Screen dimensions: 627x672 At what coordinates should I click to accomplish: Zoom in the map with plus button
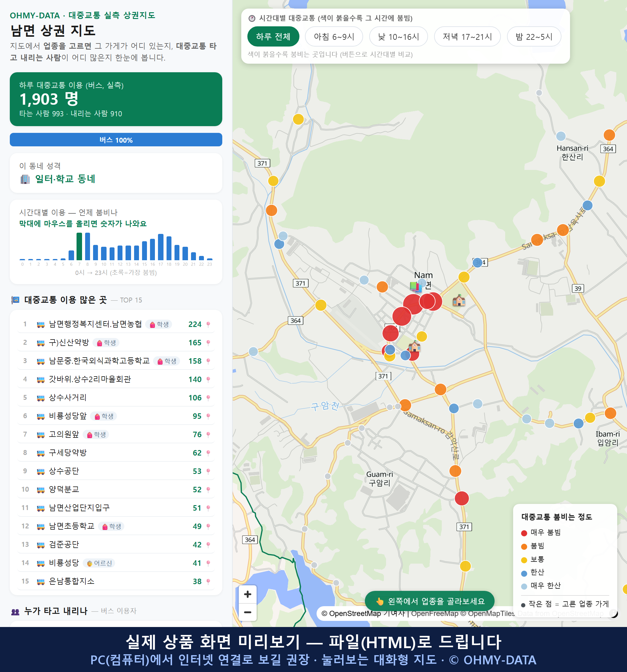[x=247, y=594]
